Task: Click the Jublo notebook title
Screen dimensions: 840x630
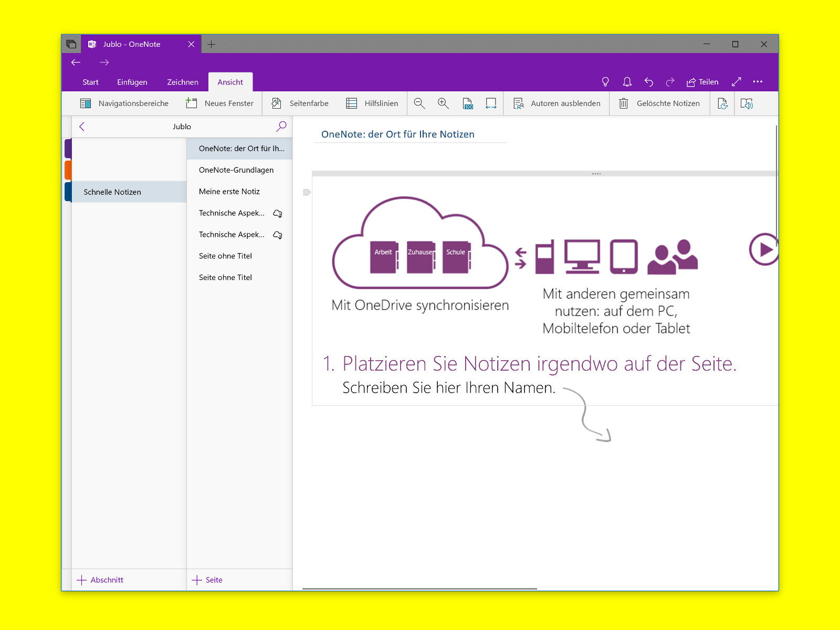Action: coord(182,127)
